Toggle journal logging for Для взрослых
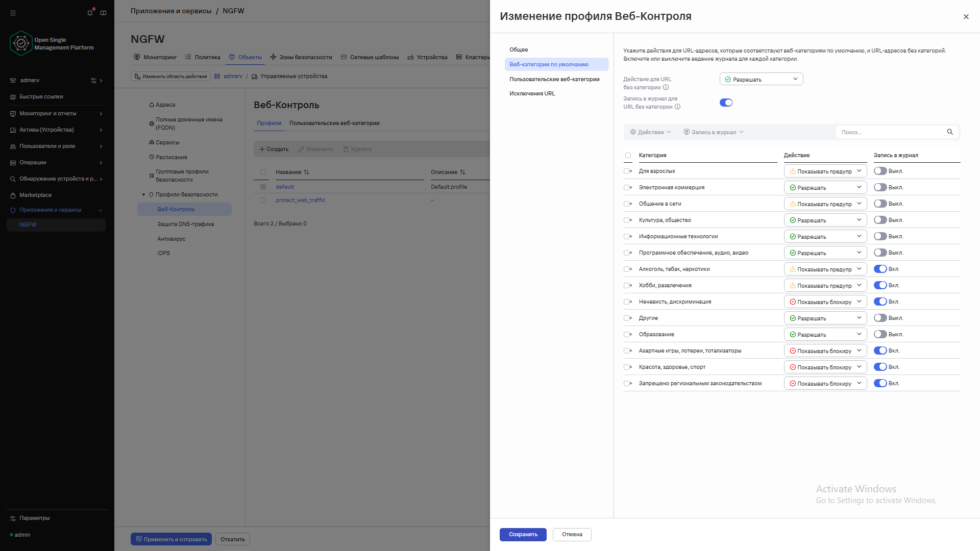This screenshot has height=551, width=980. click(880, 171)
